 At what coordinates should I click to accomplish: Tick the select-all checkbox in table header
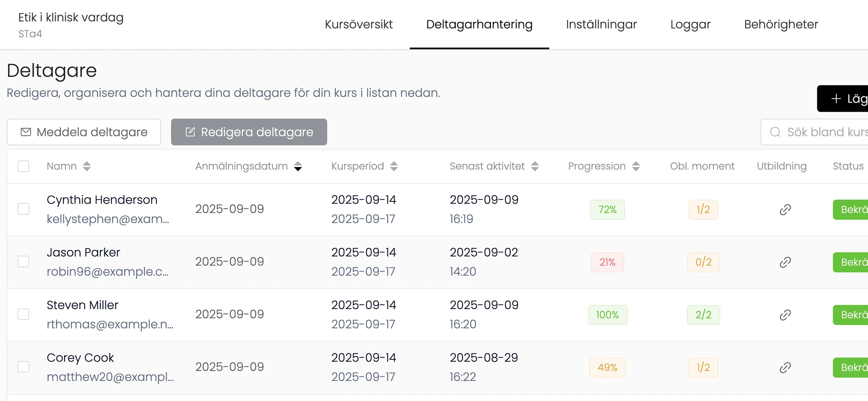click(x=24, y=166)
